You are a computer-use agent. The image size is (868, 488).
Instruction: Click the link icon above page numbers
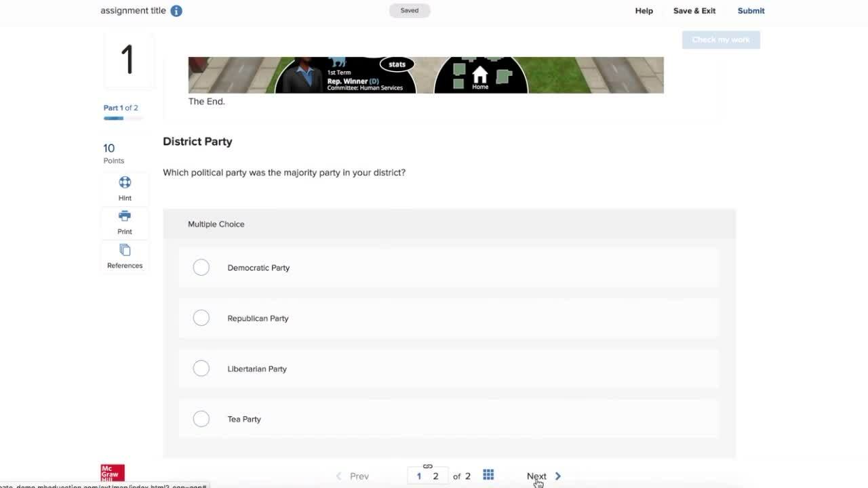pos(427,466)
